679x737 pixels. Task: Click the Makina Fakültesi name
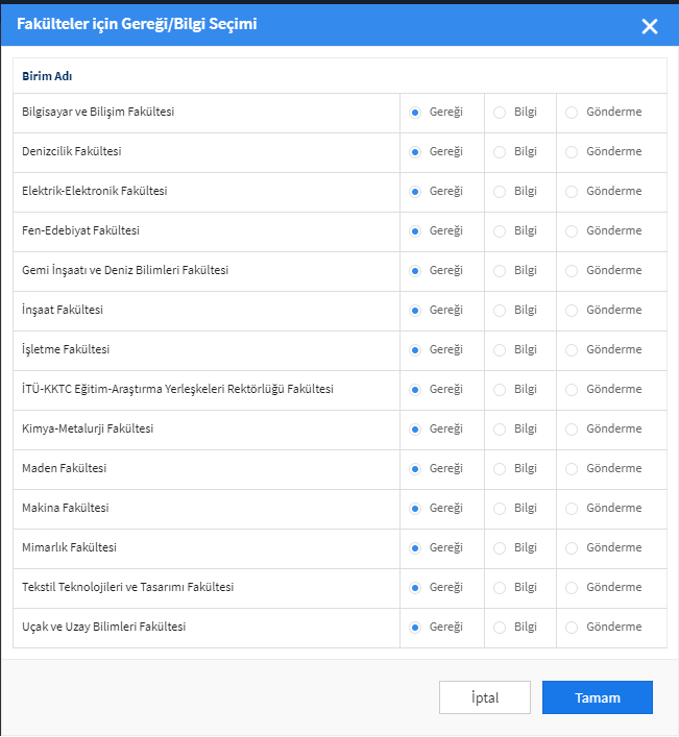[65, 508]
